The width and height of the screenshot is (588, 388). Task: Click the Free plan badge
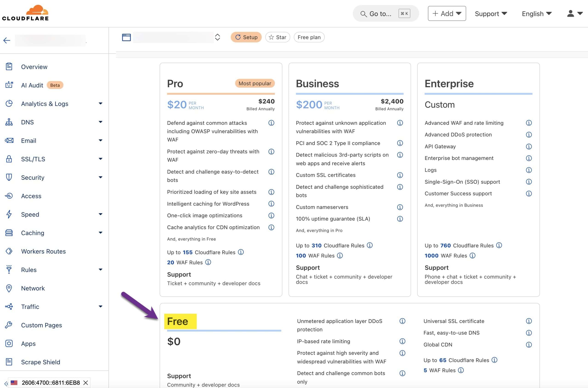pyautogui.click(x=309, y=37)
